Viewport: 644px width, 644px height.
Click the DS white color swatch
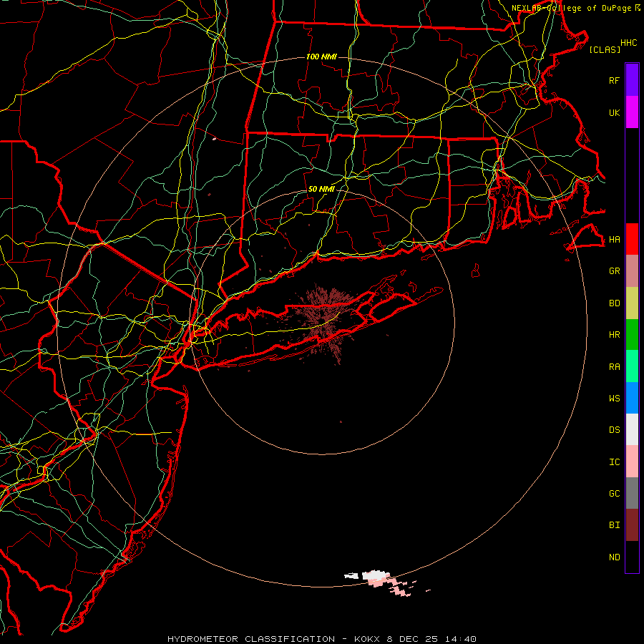pyautogui.click(x=632, y=429)
